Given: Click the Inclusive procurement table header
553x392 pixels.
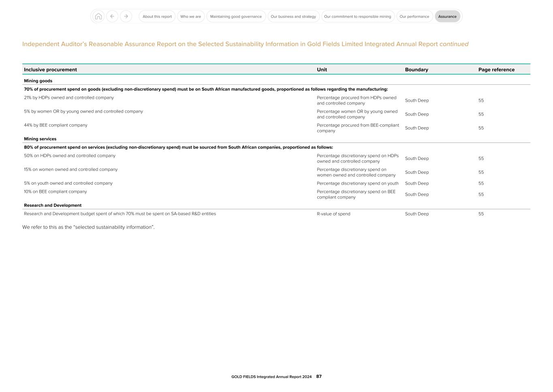Looking at the screenshot, I should 51,69.
